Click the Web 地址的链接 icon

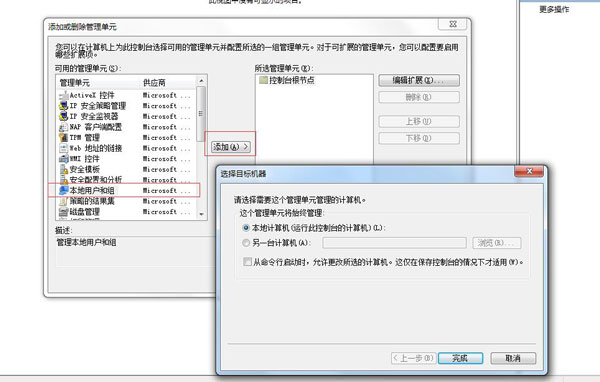click(64, 148)
